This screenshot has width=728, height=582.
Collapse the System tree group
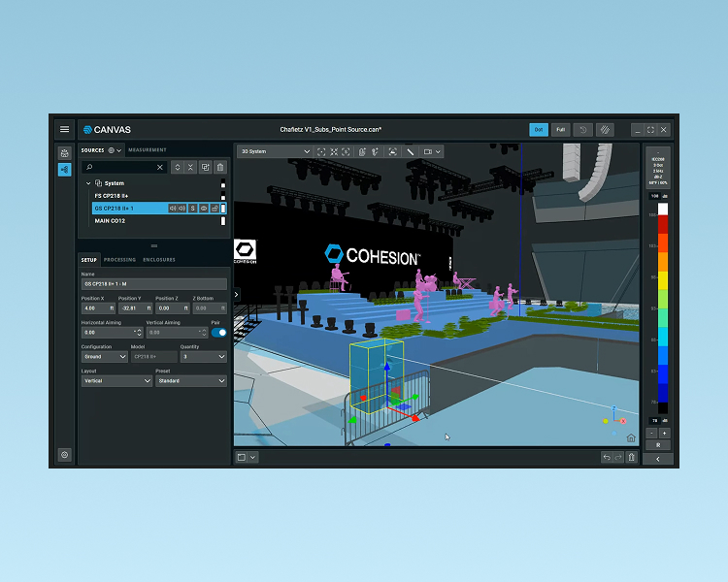click(88, 183)
